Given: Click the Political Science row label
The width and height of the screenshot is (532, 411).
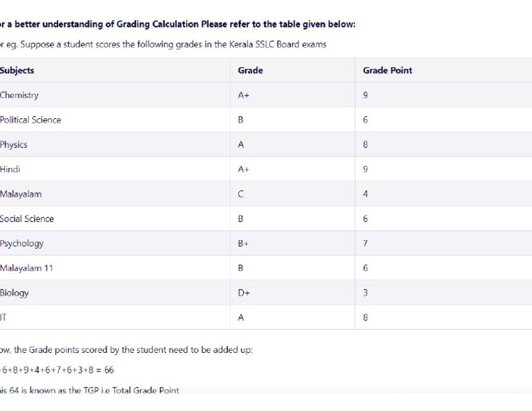Looking at the screenshot, I should tap(30, 120).
